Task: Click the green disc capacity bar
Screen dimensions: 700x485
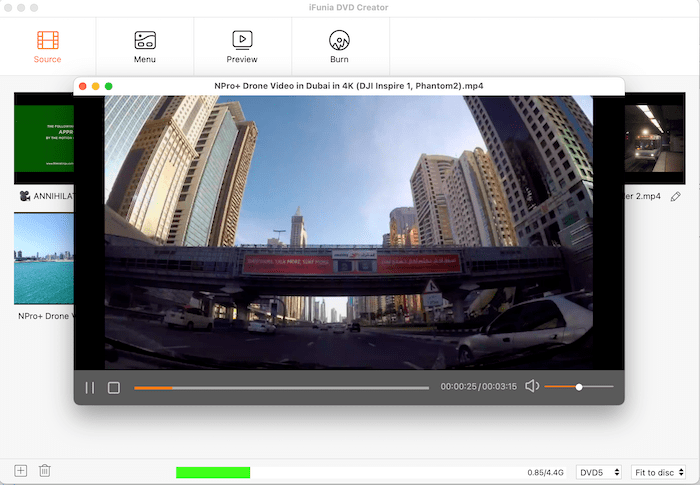Action: [212, 472]
